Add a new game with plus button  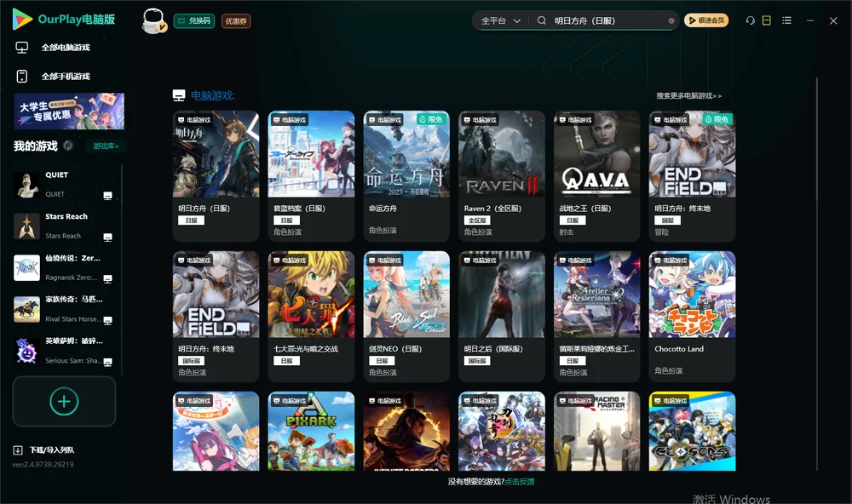(x=64, y=401)
